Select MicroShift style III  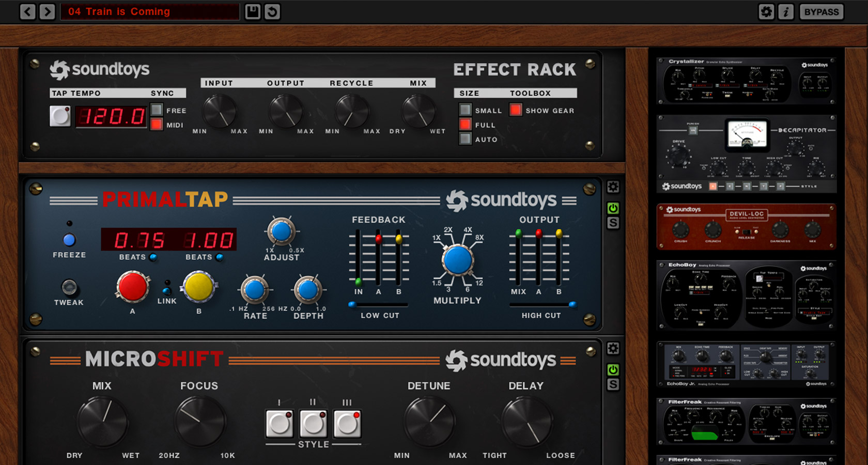pos(347,424)
